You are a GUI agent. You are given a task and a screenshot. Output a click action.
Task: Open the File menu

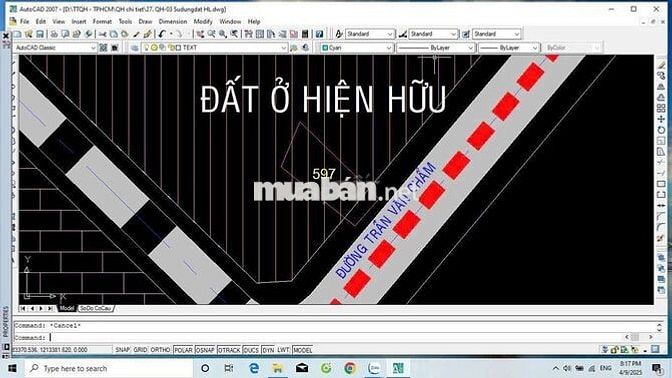[25, 21]
